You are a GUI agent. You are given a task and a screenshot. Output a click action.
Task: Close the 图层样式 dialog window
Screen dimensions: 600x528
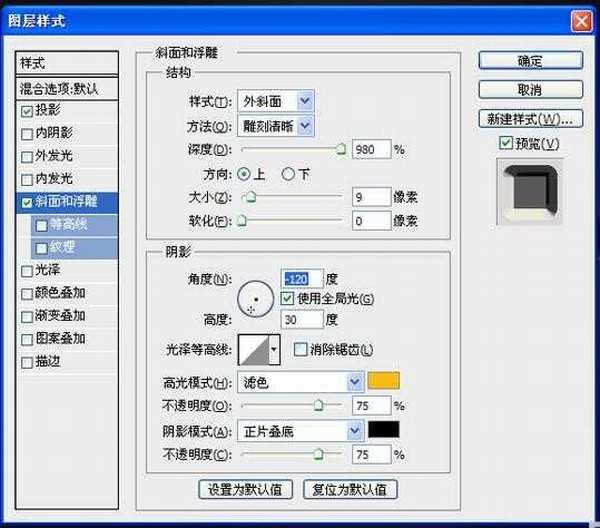coord(580,21)
